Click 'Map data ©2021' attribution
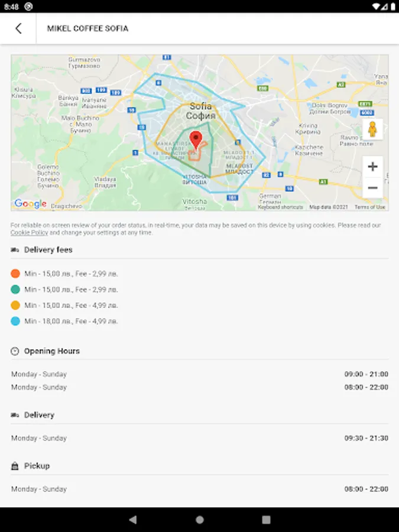The height and width of the screenshot is (532, 399). (x=329, y=207)
